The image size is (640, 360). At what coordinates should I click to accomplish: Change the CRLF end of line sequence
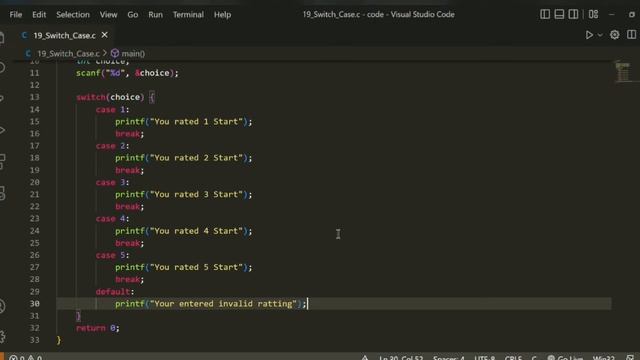[513, 358]
